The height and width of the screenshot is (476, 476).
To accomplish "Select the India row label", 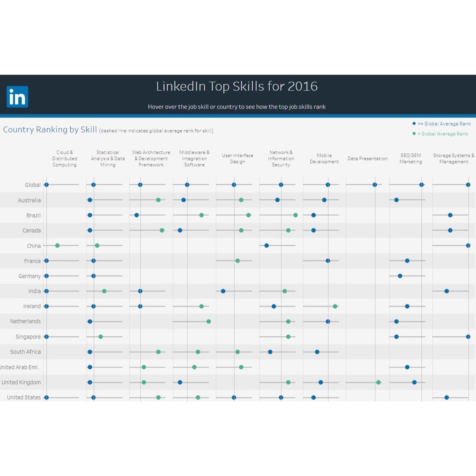I will point(34,291).
